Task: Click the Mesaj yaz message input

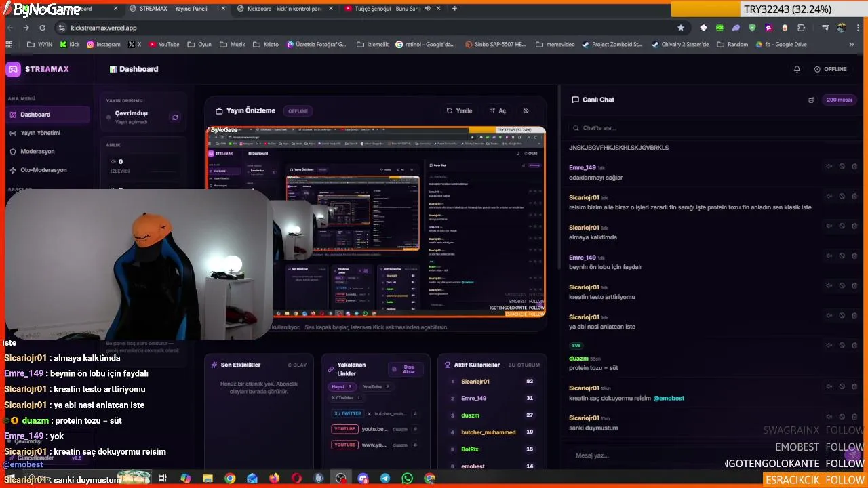Action: pyautogui.click(x=705, y=455)
